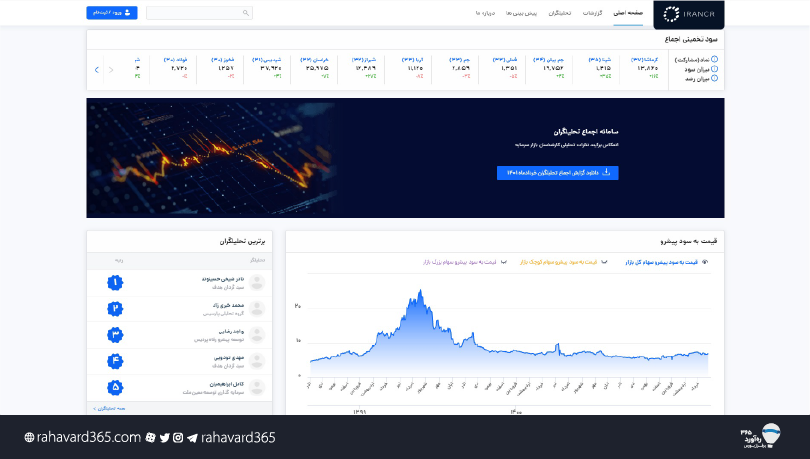Click the analyst (تحلیلگر) column header
Screen dimensions: 810x459
coord(257,260)
